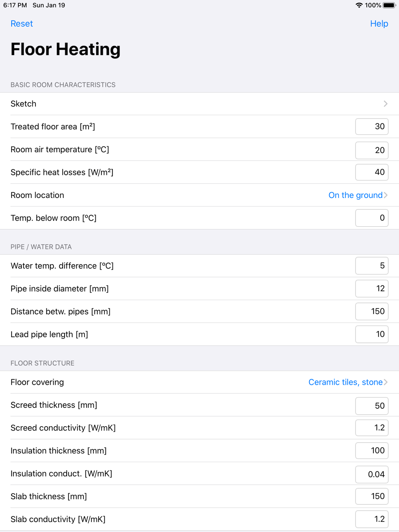
Task: Edit Water temp. difference value
Action: [x=371, y=266]
